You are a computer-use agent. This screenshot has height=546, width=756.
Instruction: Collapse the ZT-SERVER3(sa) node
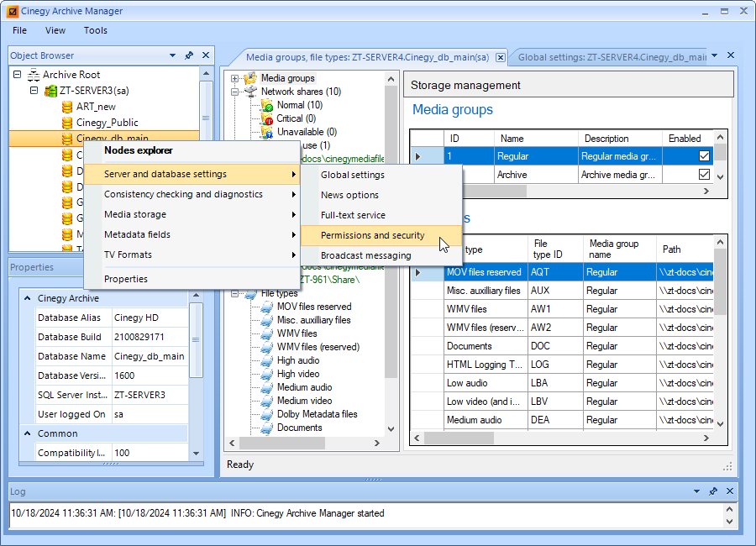coord(34,90)
